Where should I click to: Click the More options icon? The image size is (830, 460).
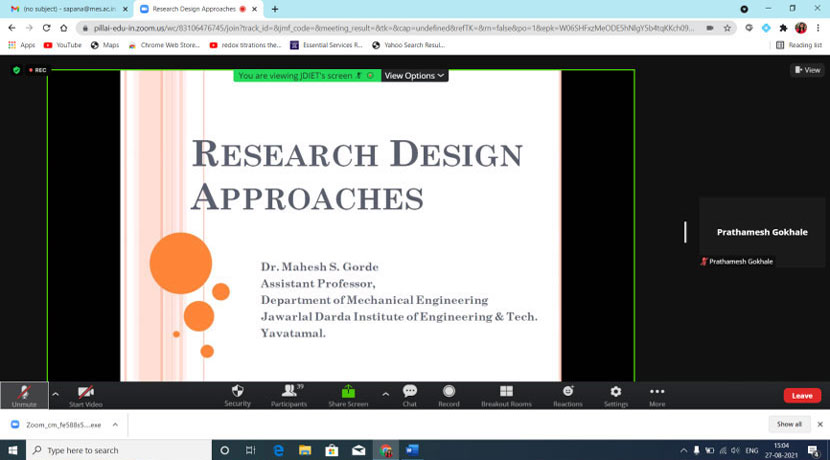(x=657, y=395)
